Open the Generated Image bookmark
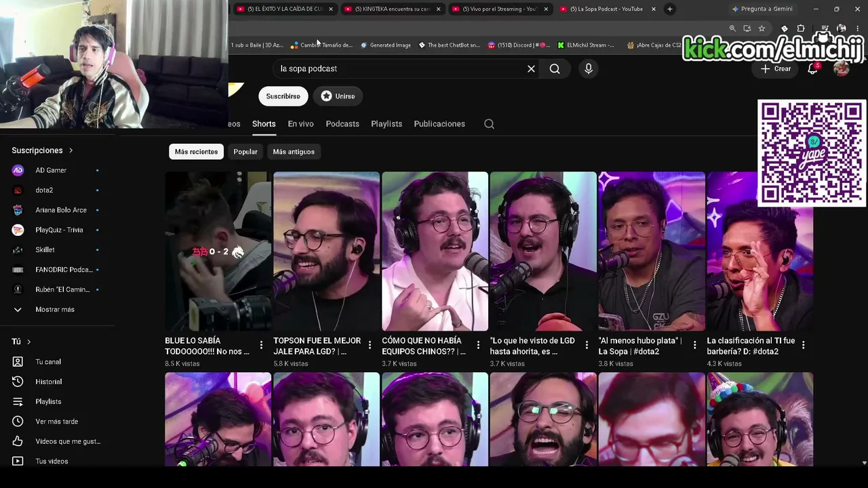The image size is (868, 488). [x=385, y=45]
